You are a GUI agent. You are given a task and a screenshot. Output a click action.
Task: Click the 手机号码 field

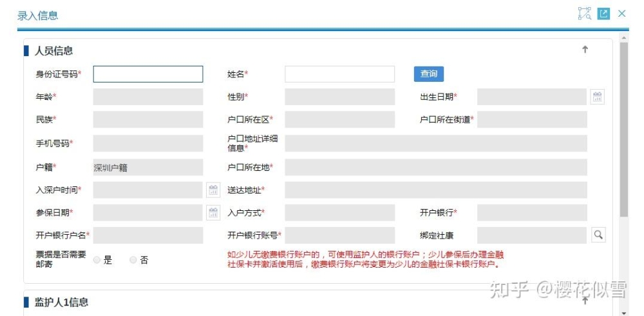point(148,143)
